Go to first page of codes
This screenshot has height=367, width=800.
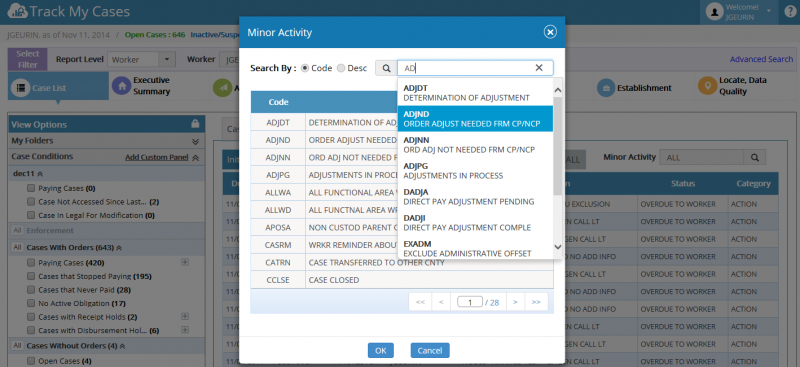(420, 302)
